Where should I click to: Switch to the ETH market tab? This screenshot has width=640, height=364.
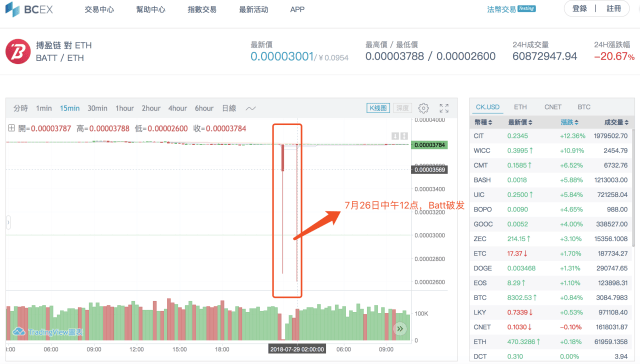click(x=520, y=107)
